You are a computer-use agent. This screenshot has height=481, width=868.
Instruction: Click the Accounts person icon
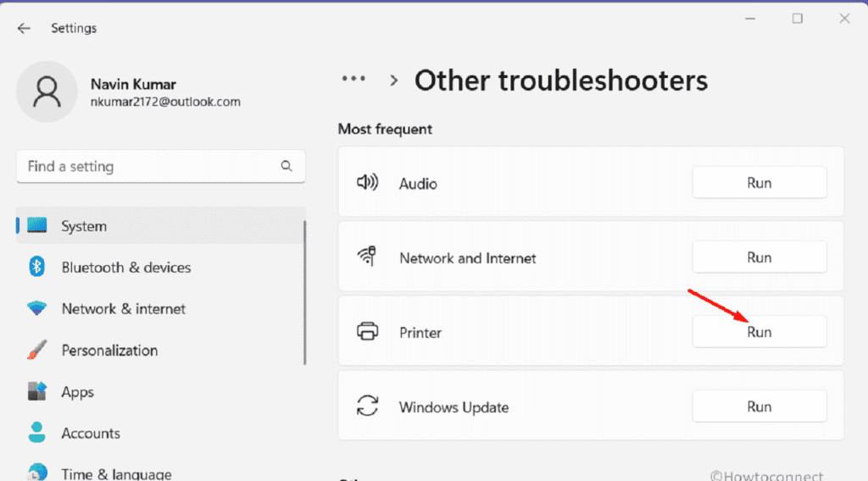37,433
